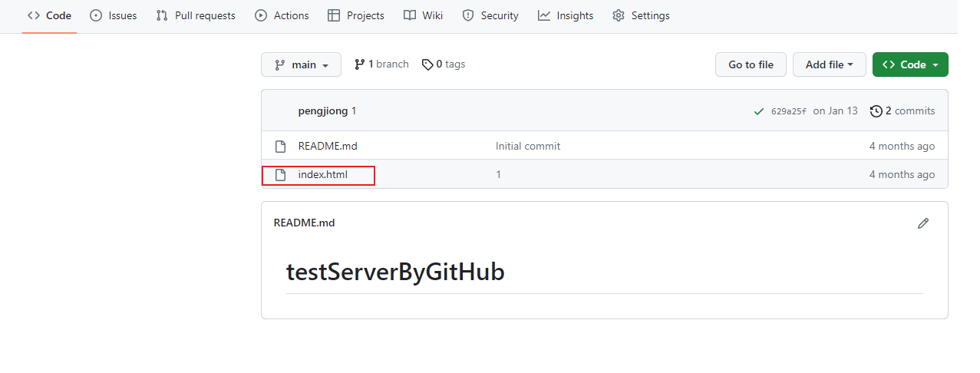Viewport: 980px width, 373px height.
Task: Open commit message 1 in index.html row
Action: click(x=498, y=174)
